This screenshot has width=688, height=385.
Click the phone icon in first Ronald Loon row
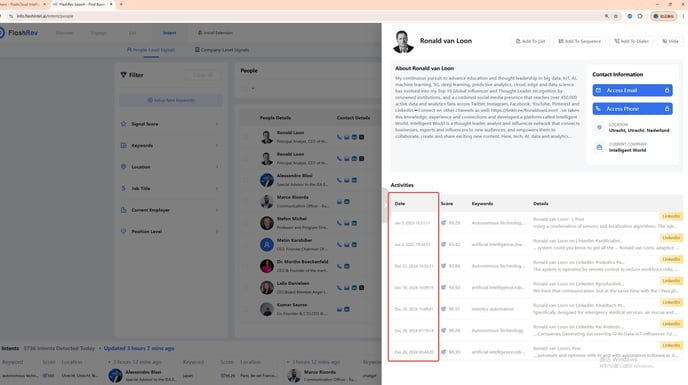[339, 137]
